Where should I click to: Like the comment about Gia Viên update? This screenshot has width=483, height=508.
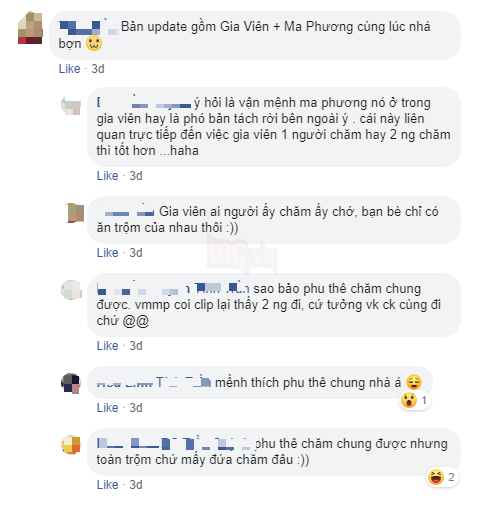[69, 69]
